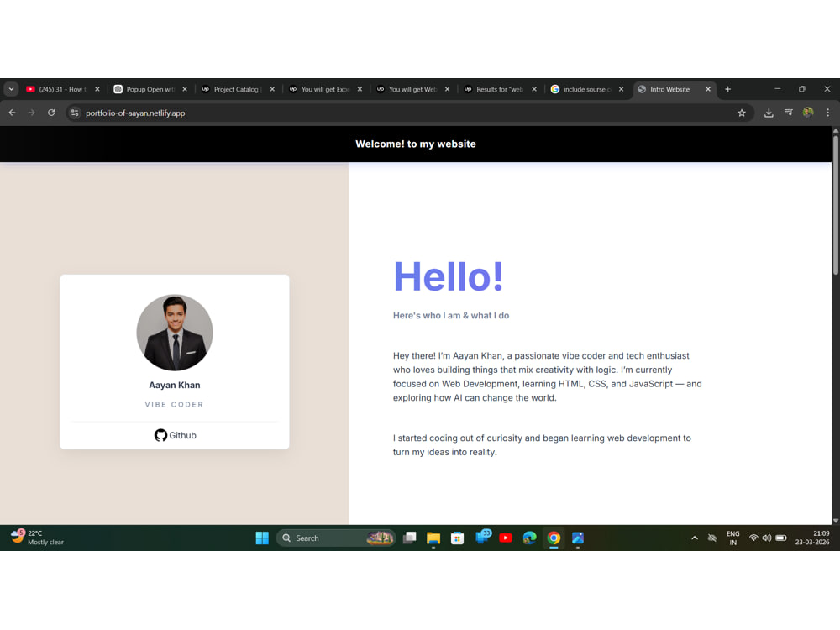840x630 pixels.
Task: Close the YouTube "(245) 31" tab
Action: [97, 90]
